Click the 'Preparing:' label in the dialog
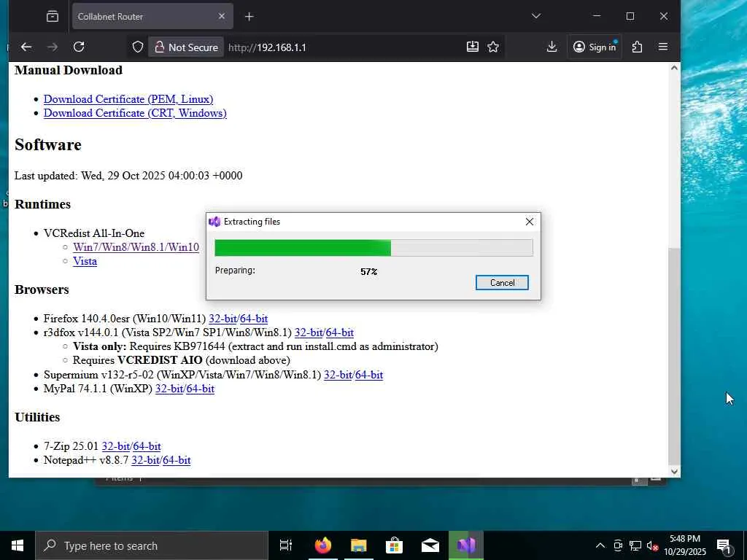 click(235, 271)
